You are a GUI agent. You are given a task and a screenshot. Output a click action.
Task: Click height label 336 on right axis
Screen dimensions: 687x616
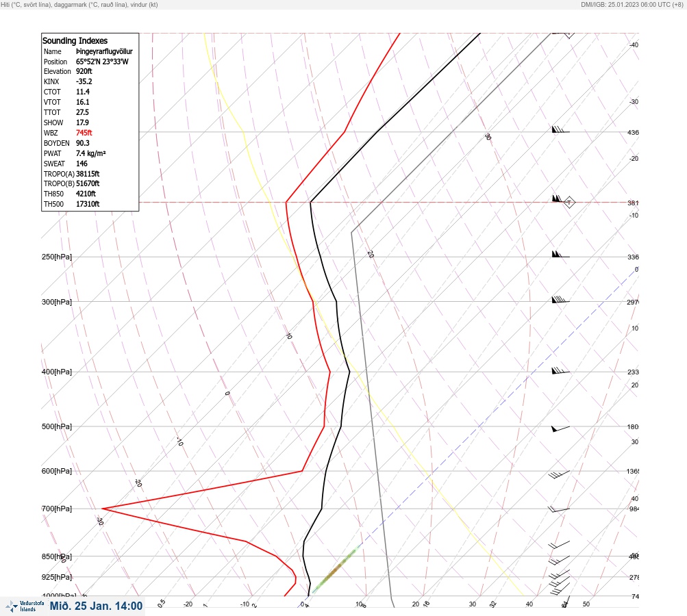click(633, 257)
